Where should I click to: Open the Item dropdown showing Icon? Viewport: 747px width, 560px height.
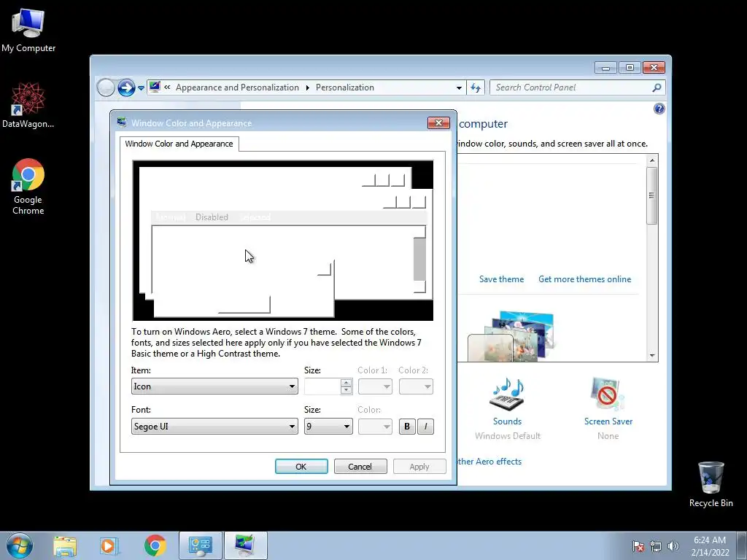tap(214, 386)
